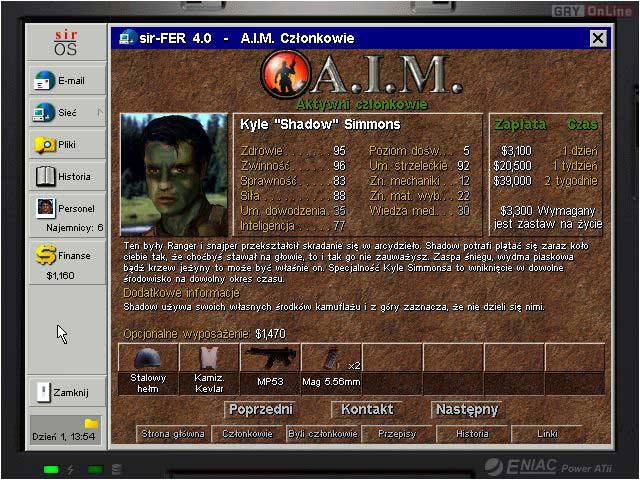
Task: Open the Byli członkowie bottom tab
Action: 322,434
